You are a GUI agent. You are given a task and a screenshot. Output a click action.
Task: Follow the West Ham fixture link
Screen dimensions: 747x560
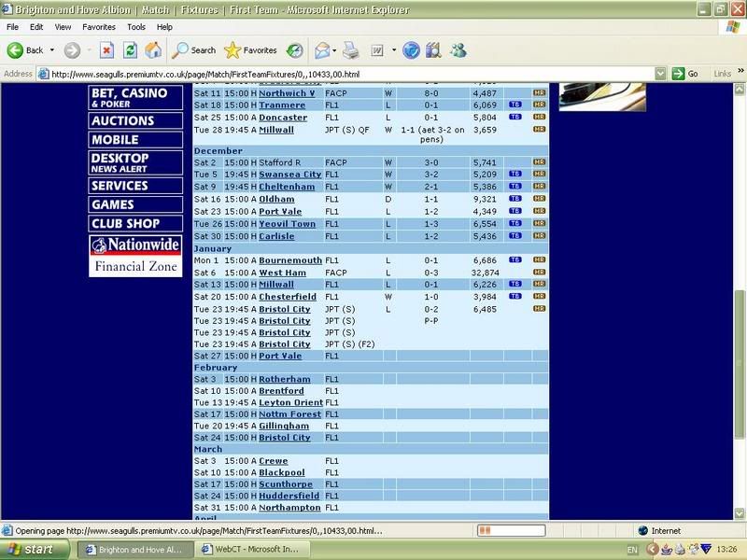(283, 273)
